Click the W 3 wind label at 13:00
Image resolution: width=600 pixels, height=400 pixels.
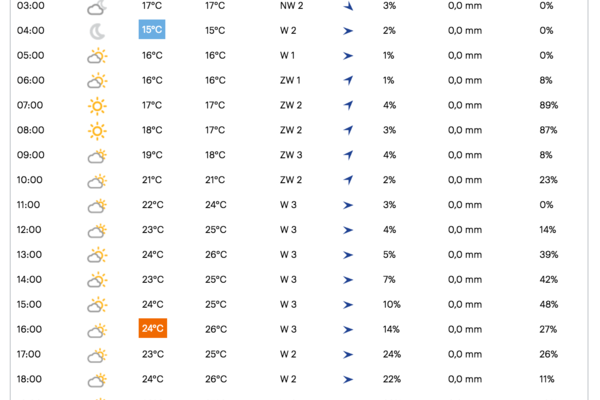click(x=288, y=255)
